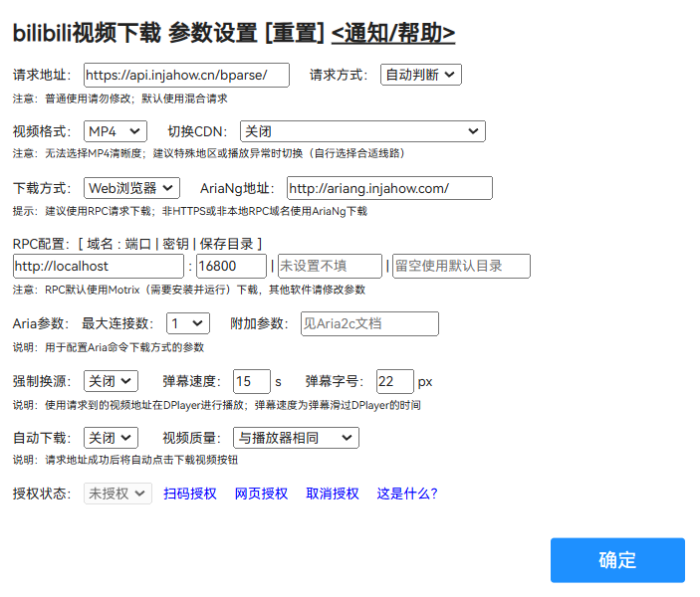Click the bilibili视频下载 参数设置 title
700x597 pixels.
tap(134, 33)
